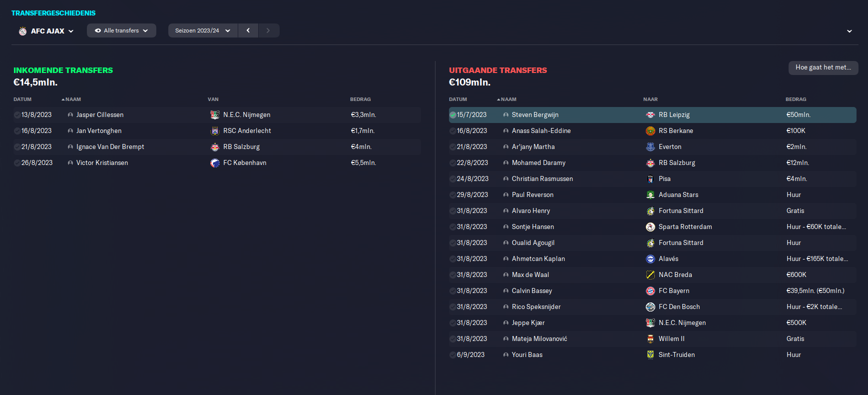Click player icon beside Jasper Cillessen
The width and height of the screenshot is (868, 395).
point(70,115)
